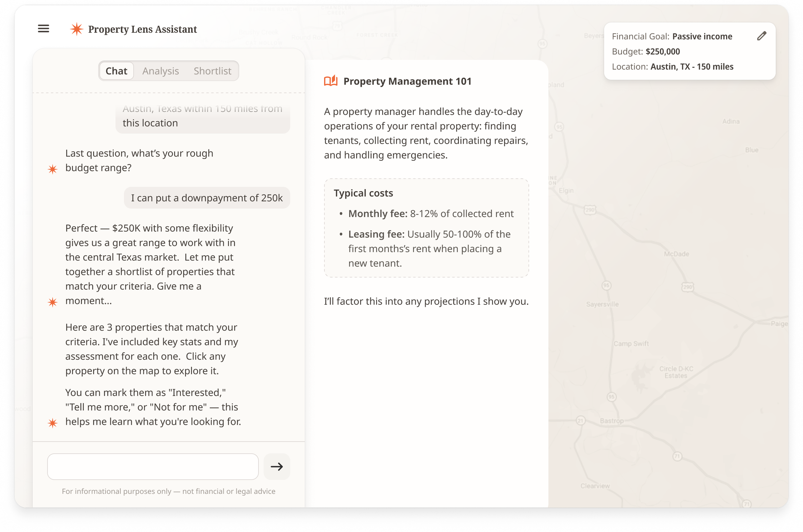
Task: Click the starburst icon next to budget question
Action: tap(53, 169)
